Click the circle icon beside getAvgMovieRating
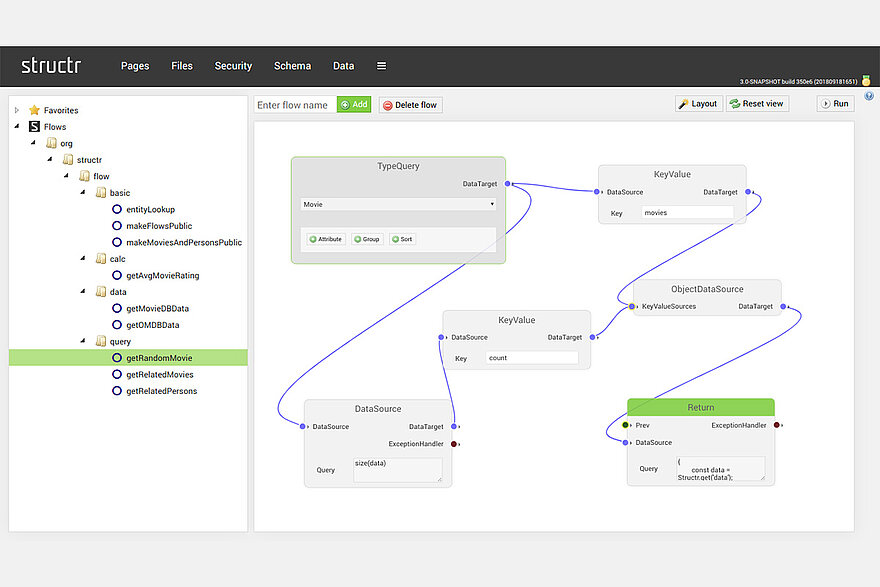Screen dimensions: 880x587 117,275
